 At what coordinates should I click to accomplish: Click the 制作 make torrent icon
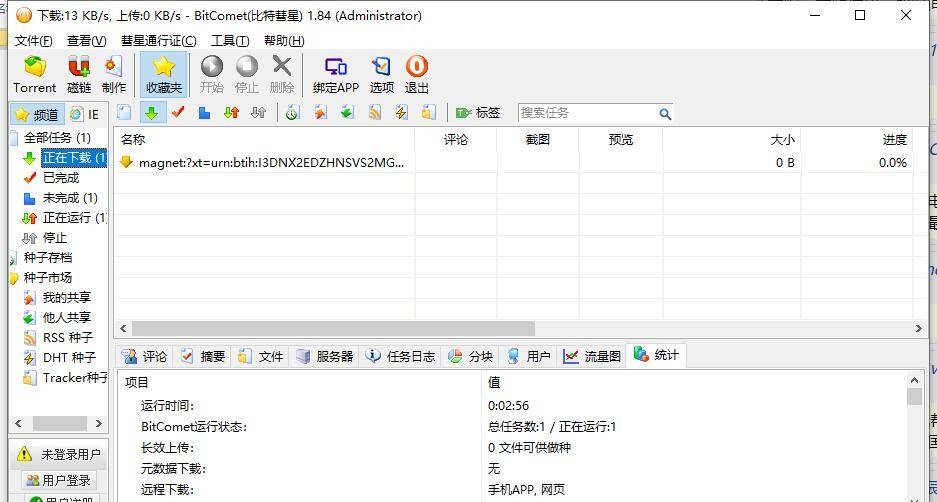click(x=114, y=75)
